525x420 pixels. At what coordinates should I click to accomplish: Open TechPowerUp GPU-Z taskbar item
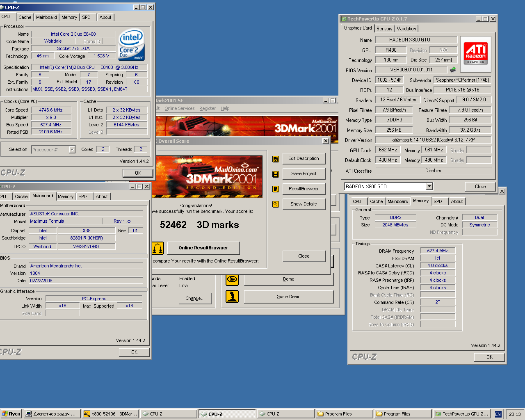pos(462,414)
